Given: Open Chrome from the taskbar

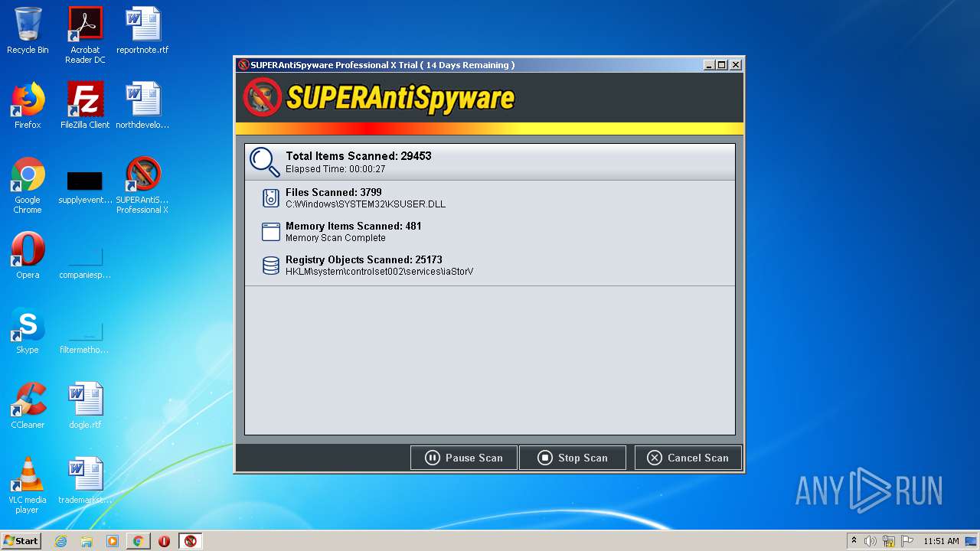Looking at the screenshot, I should point(138,541).
